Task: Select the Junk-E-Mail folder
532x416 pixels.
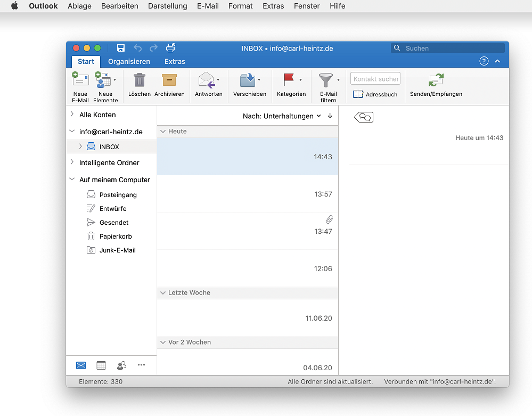Action: 112,250
